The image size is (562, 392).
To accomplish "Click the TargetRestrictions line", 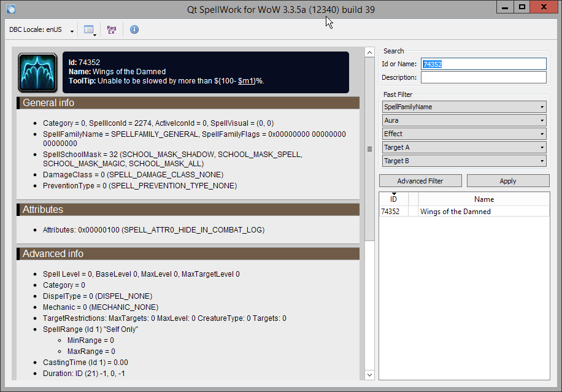I will coord(164,318).
